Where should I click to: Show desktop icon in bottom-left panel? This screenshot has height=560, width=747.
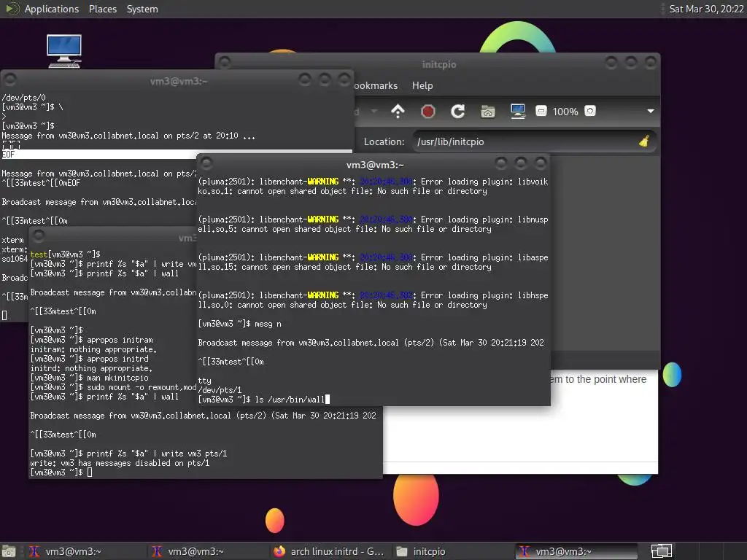click(9, 551)
